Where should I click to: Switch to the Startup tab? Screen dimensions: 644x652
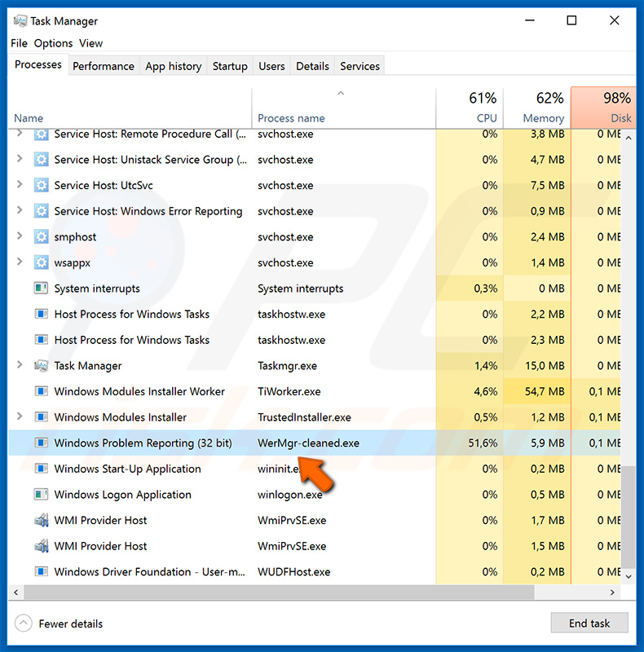[230, 66]
